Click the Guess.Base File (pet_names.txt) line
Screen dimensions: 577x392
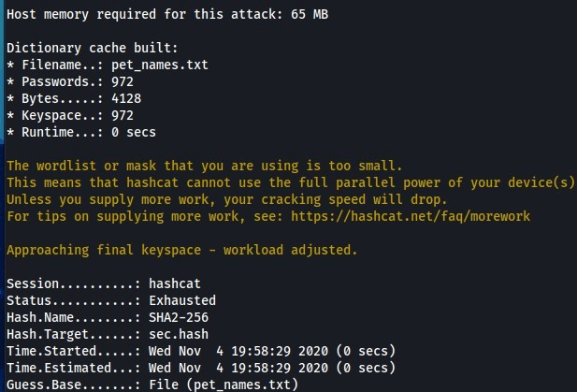151,385
